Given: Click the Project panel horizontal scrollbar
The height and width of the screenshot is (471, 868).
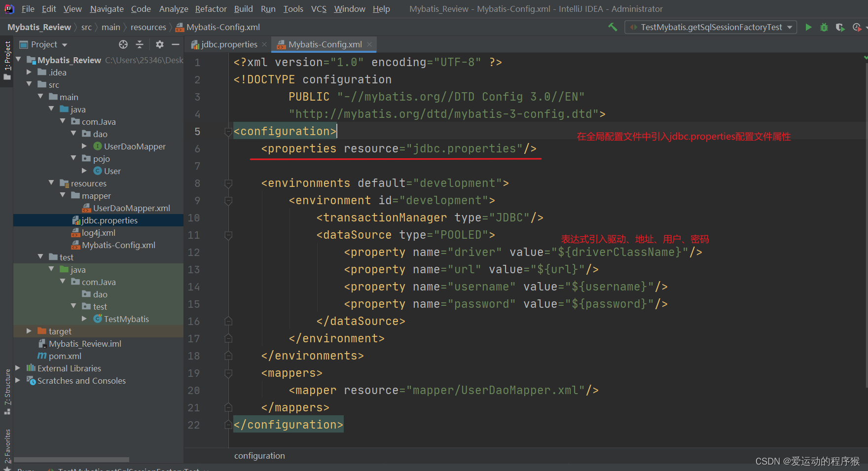Looking at the screenshot, I should (x=72, y=459).
